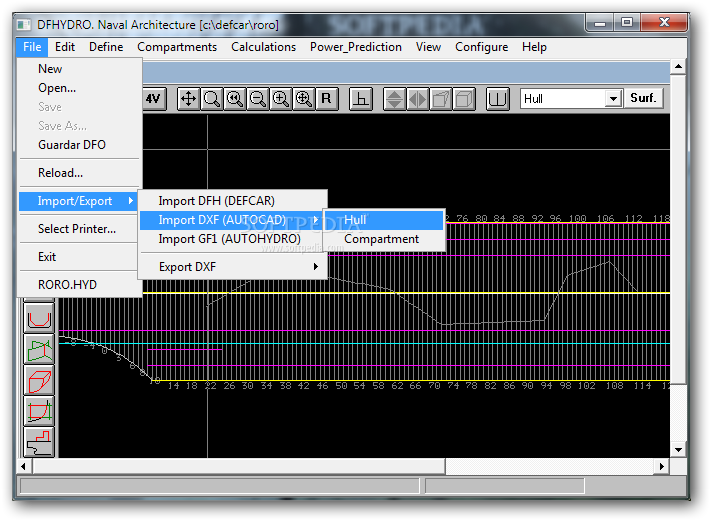
Task: Close the DFHYDRO window
Action: 664,23
